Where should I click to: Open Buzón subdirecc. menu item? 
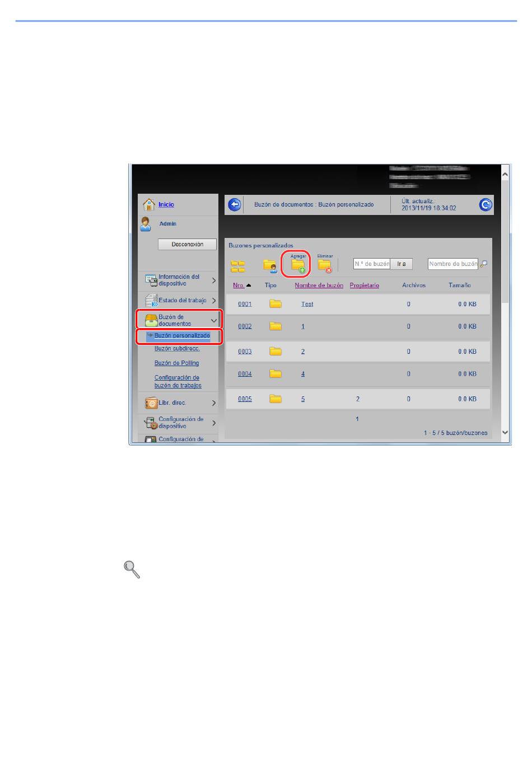[x=177, y=349]
